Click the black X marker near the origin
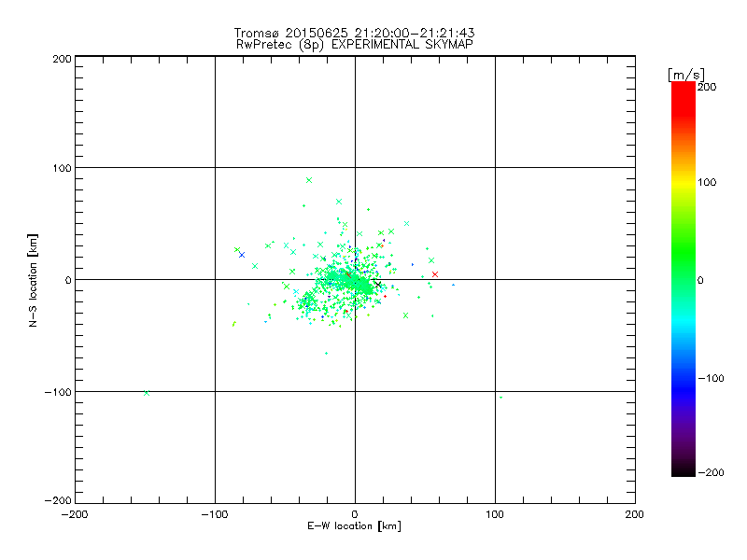Viewport: 747px width, 560px height. pos(378,284)
